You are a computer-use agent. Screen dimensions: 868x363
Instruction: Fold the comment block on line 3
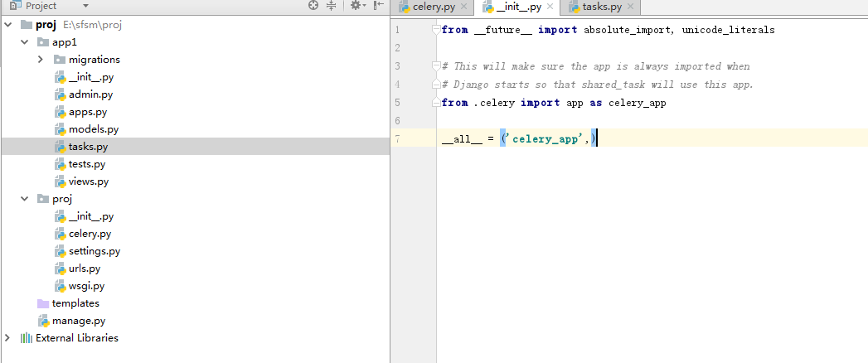(x=436, y=65)
